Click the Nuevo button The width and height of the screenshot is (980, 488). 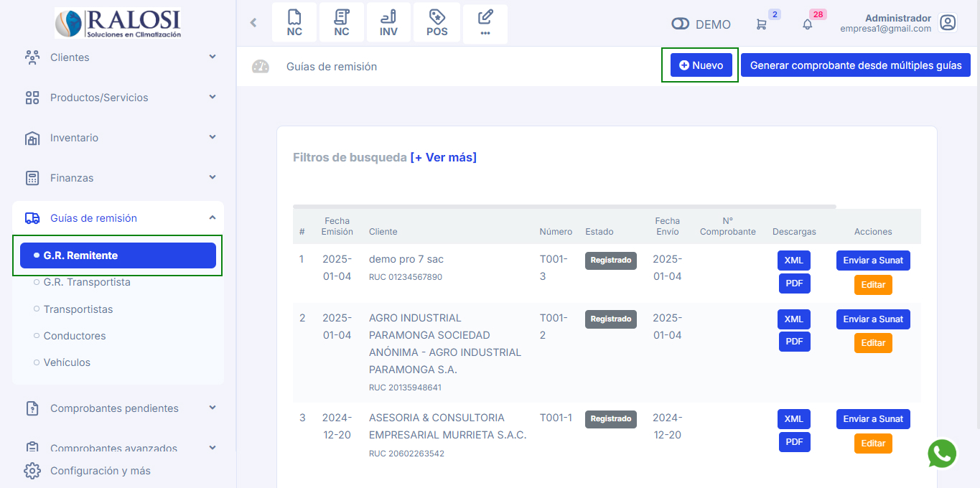click(x=701, y=65)
